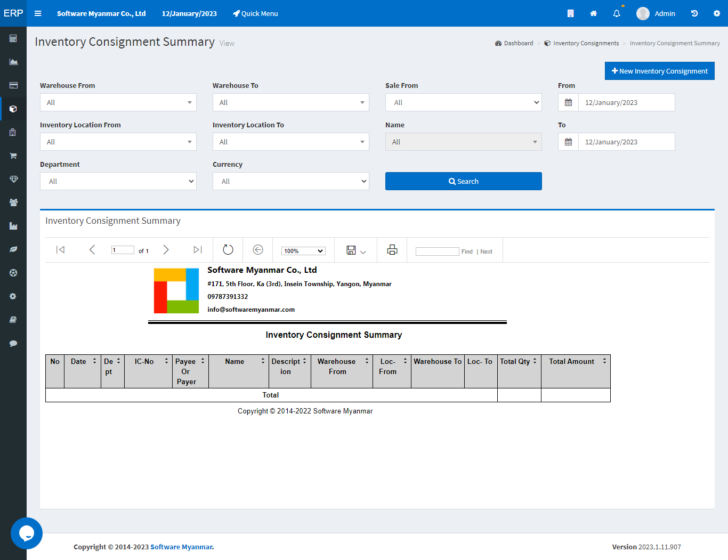Open the cog sidebar item

tap(13, 296)
